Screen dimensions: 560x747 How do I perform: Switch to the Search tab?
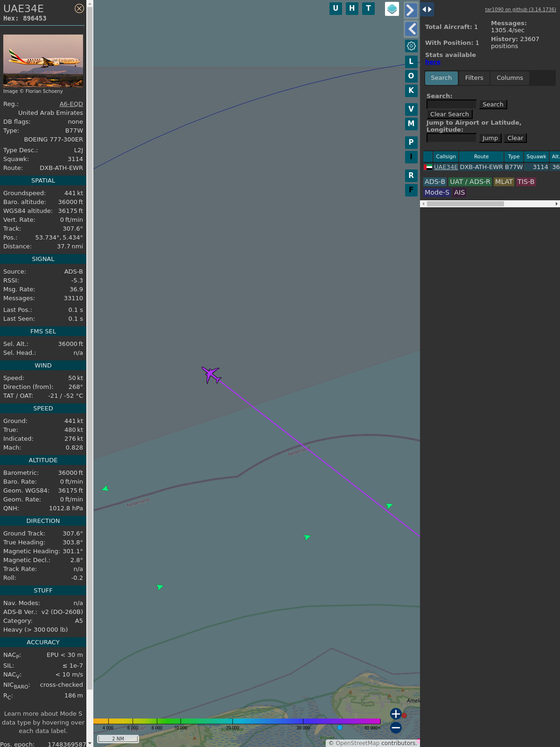[x=441, y=78]
